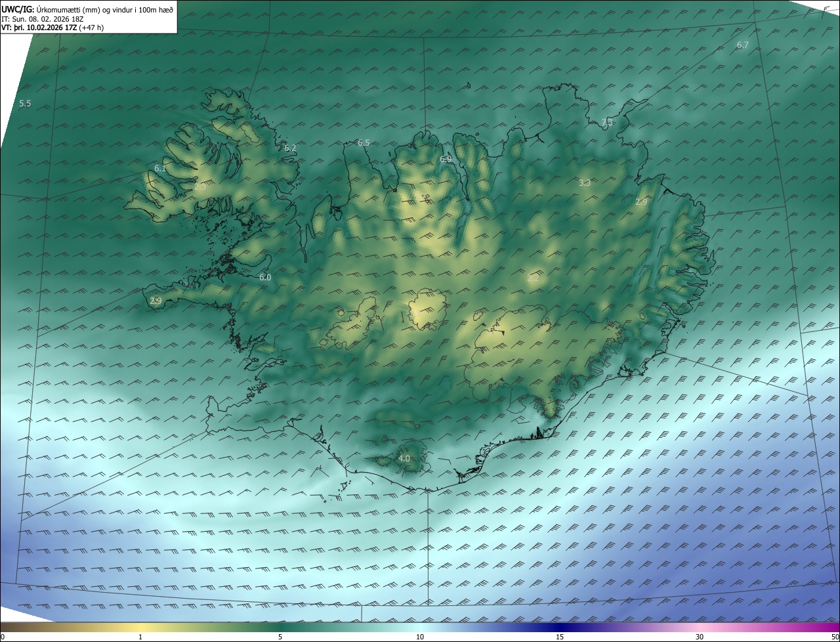The image size is (840, 642).
Task: Select the 2.9 value label on the western peninsula tip
Action: (156, 301)
